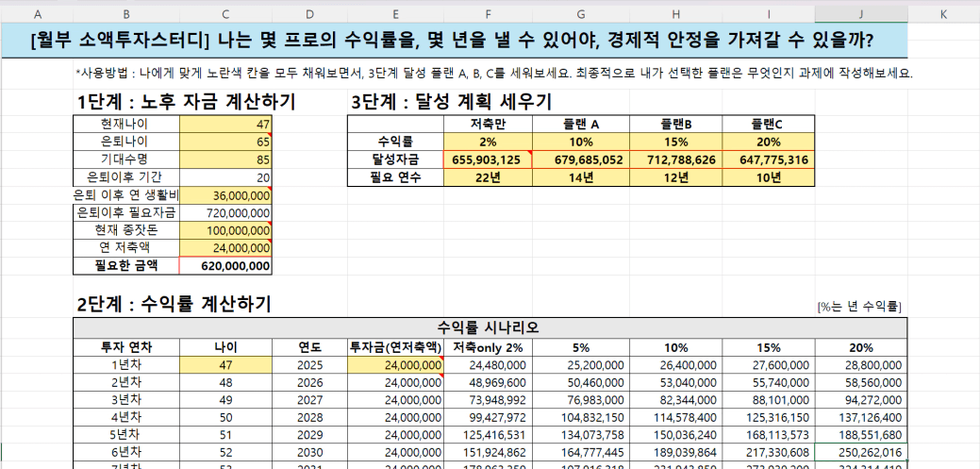Click the 투자금(연저축액) column header
The width and height of the screenshot is (980, 469).
tap(395, 347)
